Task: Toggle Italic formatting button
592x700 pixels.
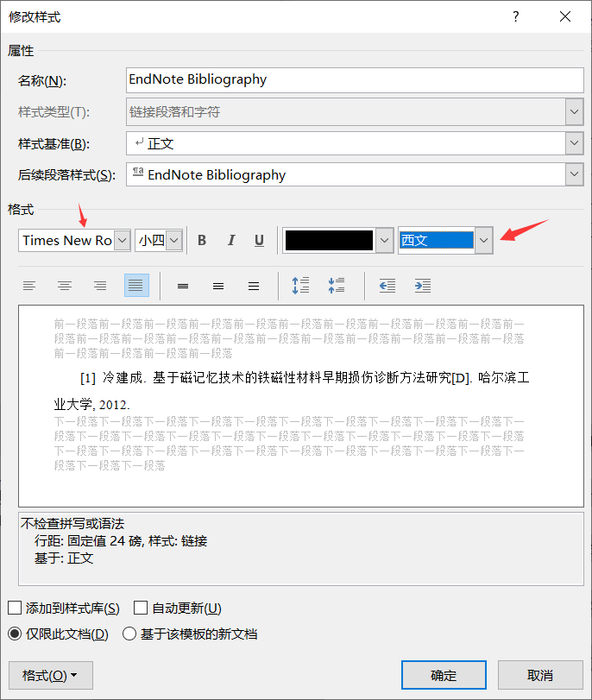Action: click(x=230, y=241)
